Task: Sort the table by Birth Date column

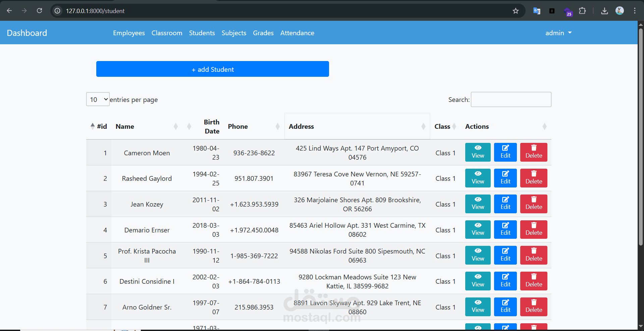Action: click(203, 126)
